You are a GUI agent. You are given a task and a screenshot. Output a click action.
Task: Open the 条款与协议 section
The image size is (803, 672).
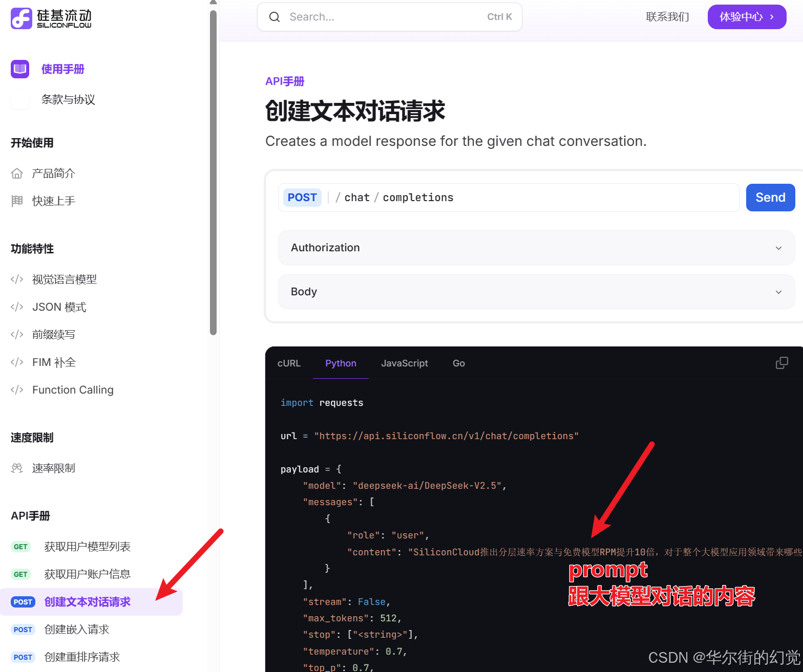coord(68,99)
